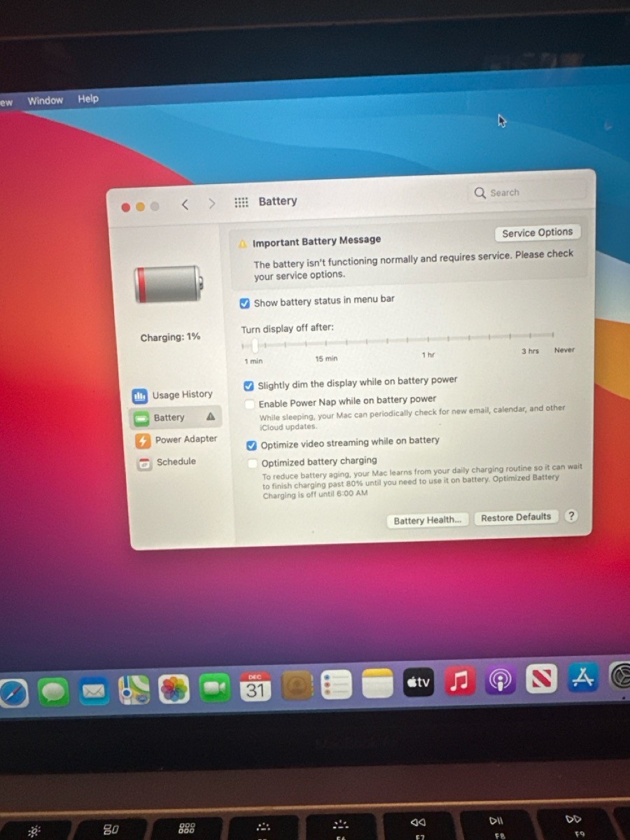Screen dimensions: 630x840
Task: Open Messages from the Dock
Action: pyautogui.click(x=53, y=692)
